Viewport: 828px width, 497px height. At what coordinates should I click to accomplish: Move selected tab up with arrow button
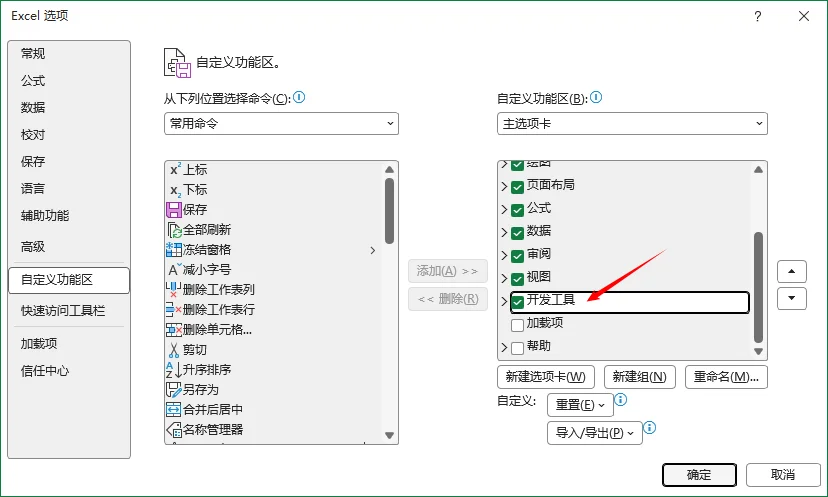[x=792, y=271]
